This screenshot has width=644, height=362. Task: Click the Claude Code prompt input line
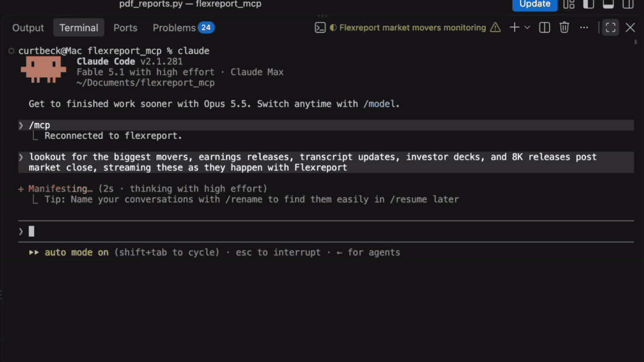click(326, 232)
